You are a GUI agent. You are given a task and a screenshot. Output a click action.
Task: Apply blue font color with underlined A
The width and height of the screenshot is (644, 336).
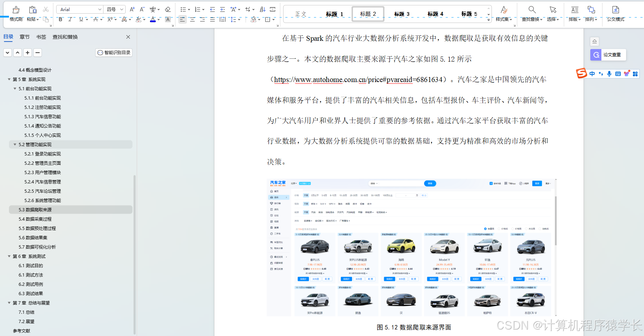pyautogui.click(x=153, y=19)
